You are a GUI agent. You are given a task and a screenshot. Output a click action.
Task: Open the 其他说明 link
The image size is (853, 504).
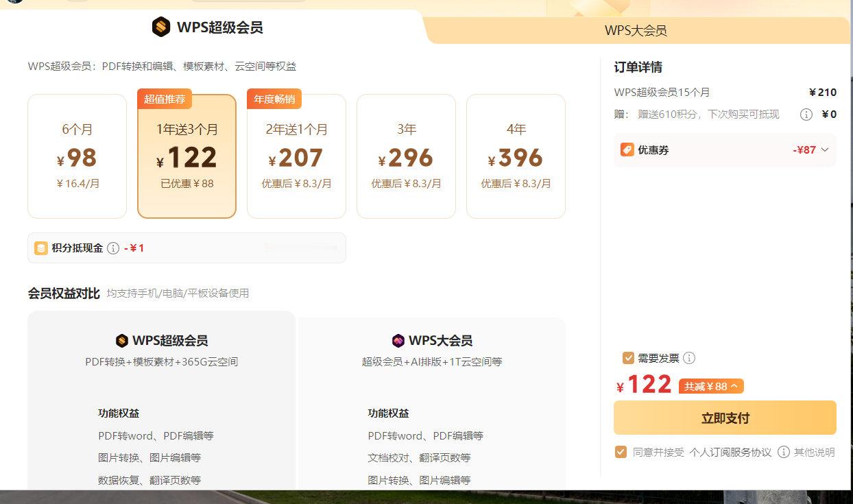pyautogui.click(x=815, y=453)
